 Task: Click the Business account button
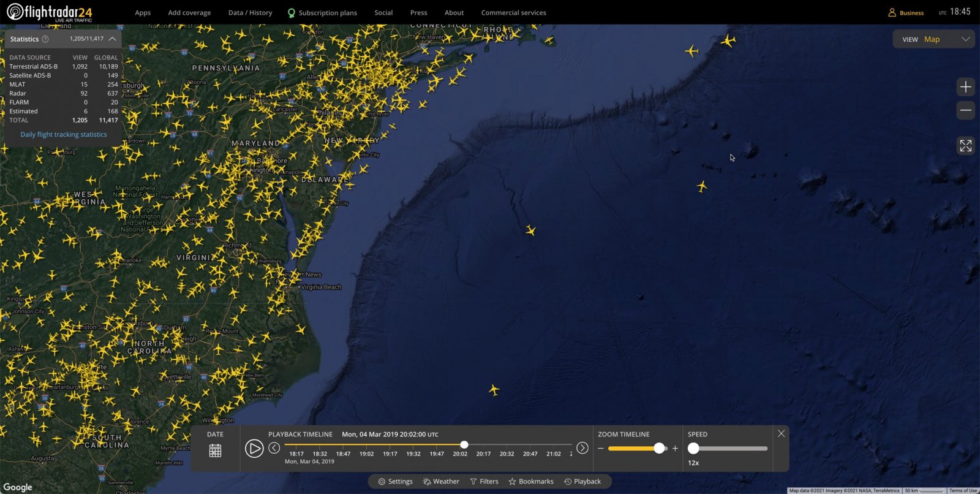[x=906, y=13]
